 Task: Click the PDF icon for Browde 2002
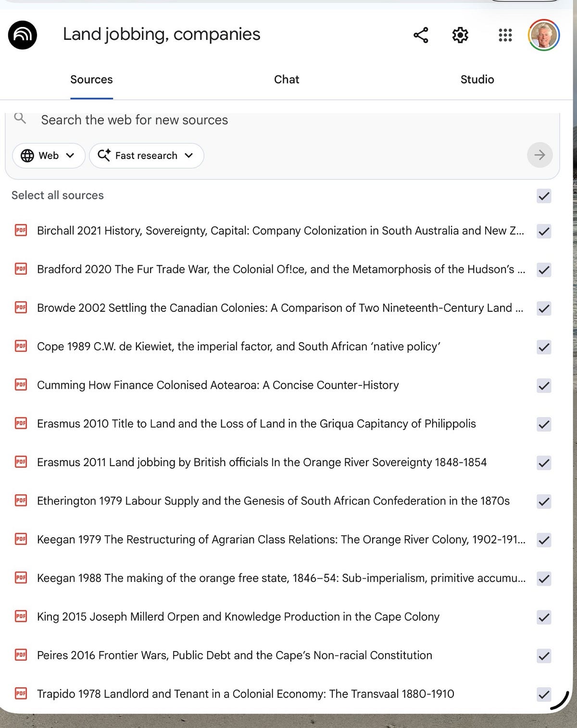click(21, 308)
